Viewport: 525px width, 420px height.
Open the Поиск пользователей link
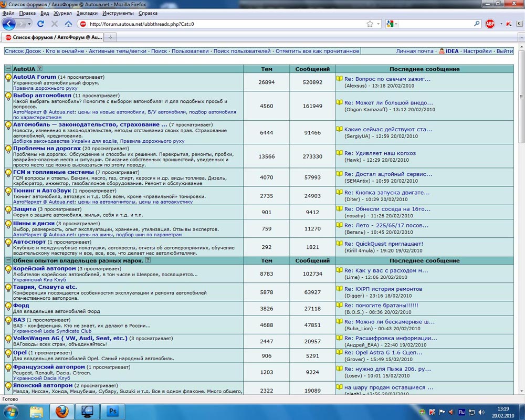click(242, 51)
